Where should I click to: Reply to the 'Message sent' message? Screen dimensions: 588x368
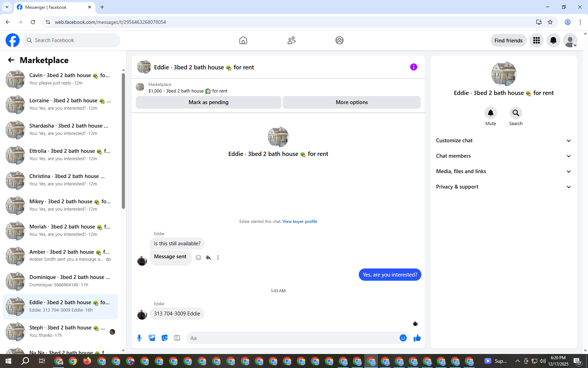208,258
